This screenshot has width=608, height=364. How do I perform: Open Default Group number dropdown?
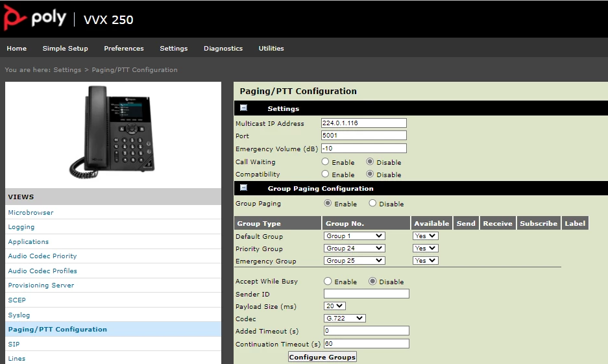(x=354, y=236)
